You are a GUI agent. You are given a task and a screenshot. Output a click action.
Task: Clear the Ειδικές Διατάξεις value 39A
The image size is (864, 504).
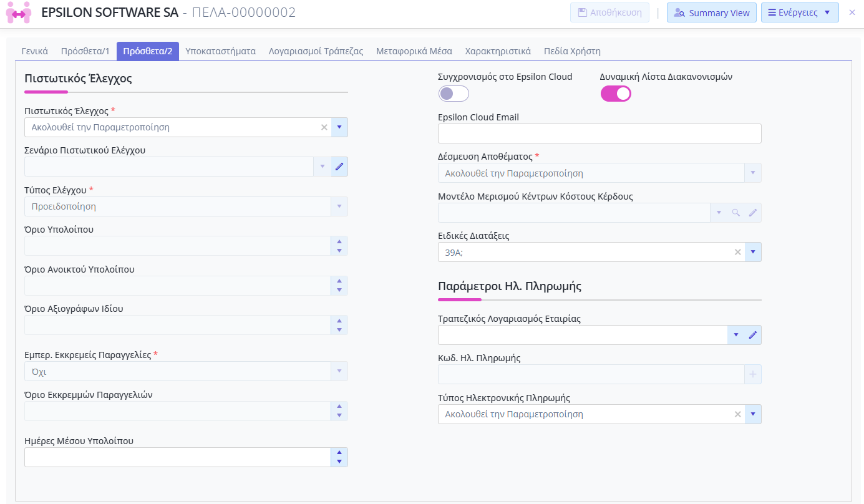(737, 252)
